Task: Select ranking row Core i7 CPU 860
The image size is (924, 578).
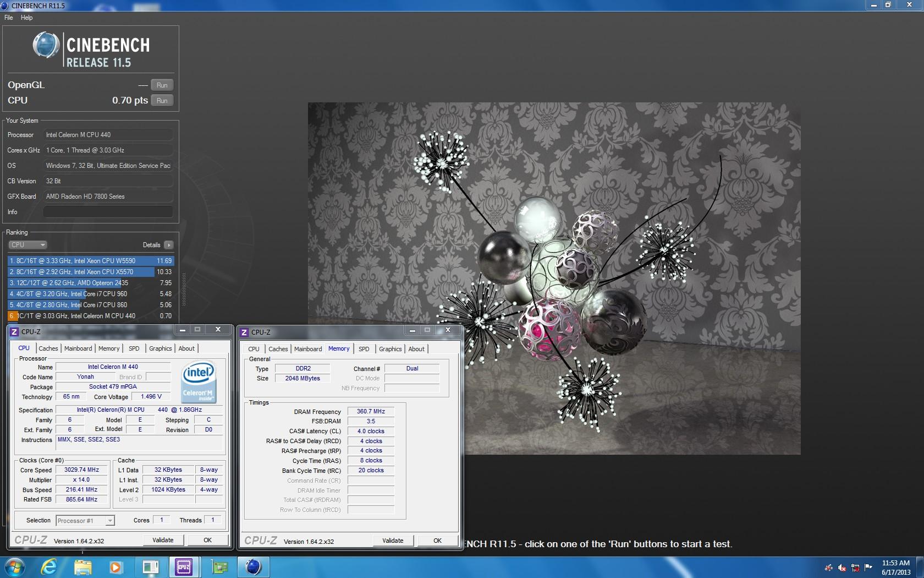Action: [91, 305]
